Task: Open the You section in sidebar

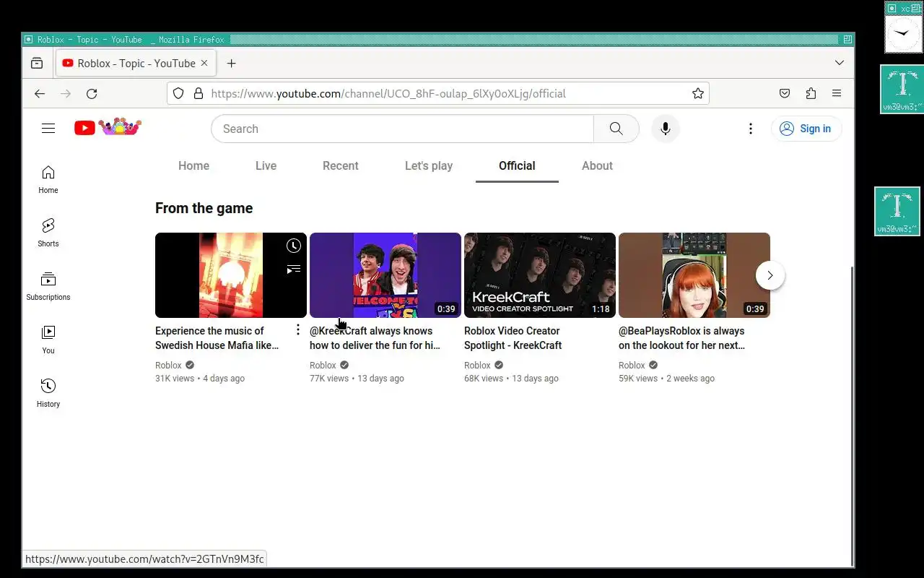Action: (48, 340)
